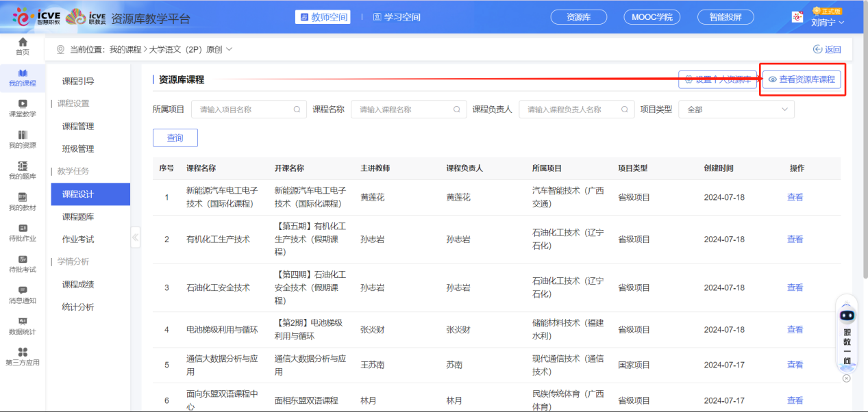Click 查看 for the 面向东盟双语课程中心 row

pyautogui.click(x=795, y=401)
